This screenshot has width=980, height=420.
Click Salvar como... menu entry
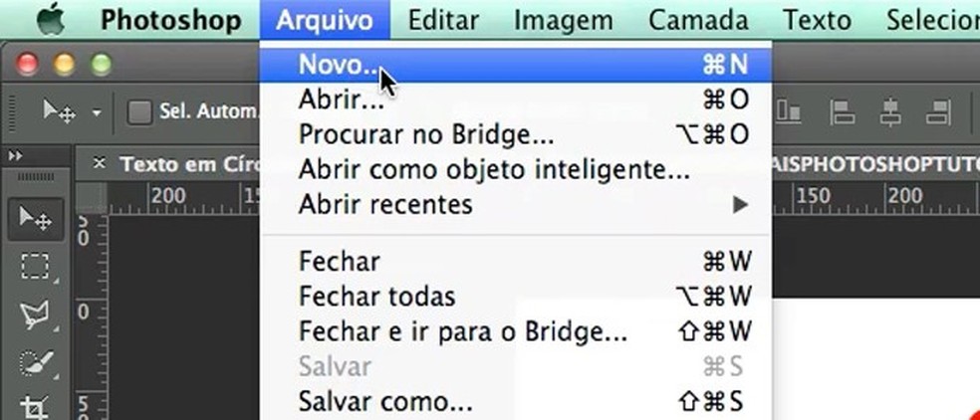(385, 403)
